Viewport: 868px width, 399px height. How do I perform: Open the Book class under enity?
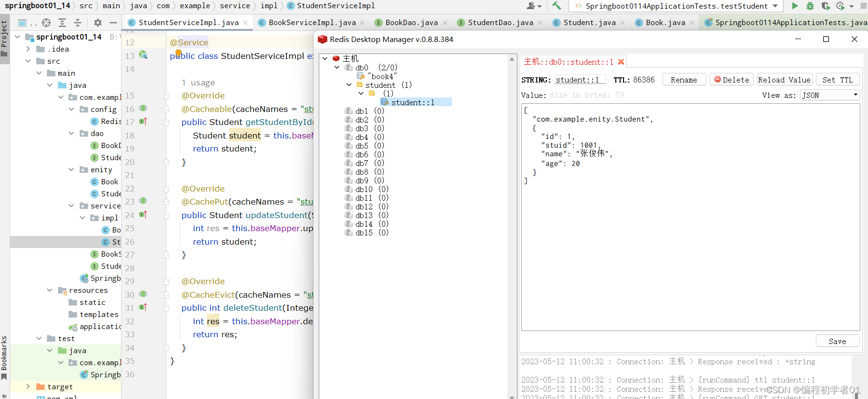[105, 182]
